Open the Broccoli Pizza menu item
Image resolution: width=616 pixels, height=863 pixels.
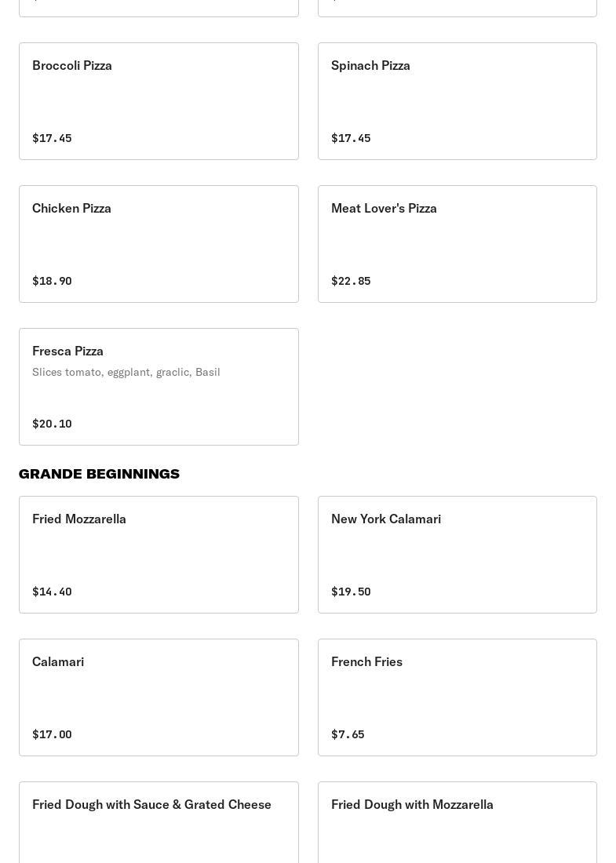pyautogui.click(x=159, y=101)
